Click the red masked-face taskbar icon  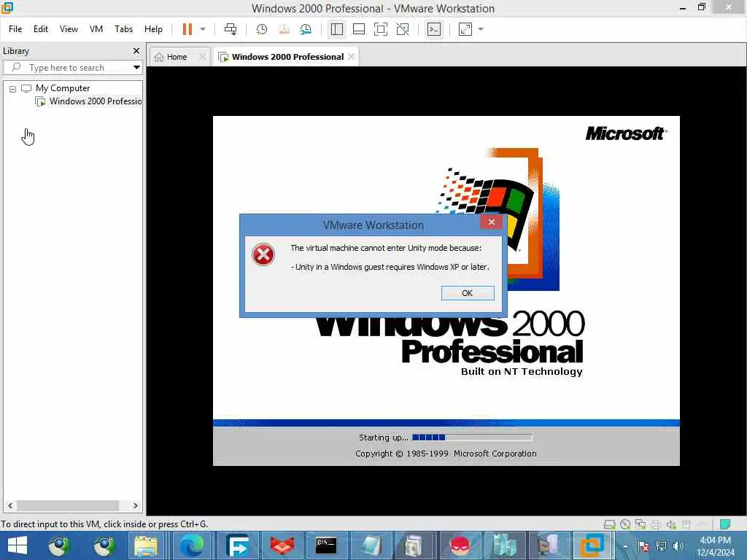(x=460, y=545)
